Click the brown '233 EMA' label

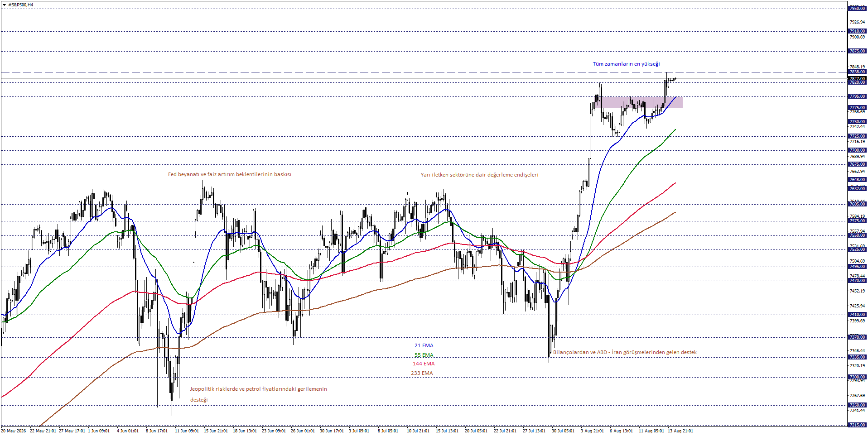click(x=422, y=373)
